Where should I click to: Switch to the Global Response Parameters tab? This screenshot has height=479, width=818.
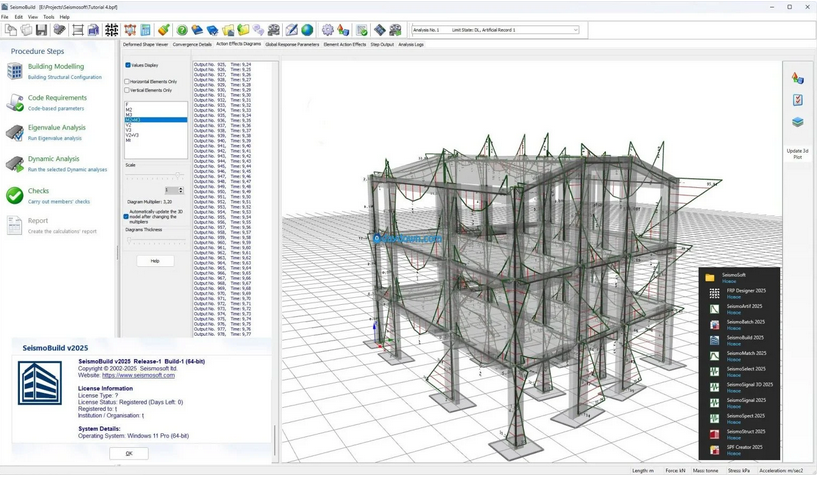pos(292,44)
